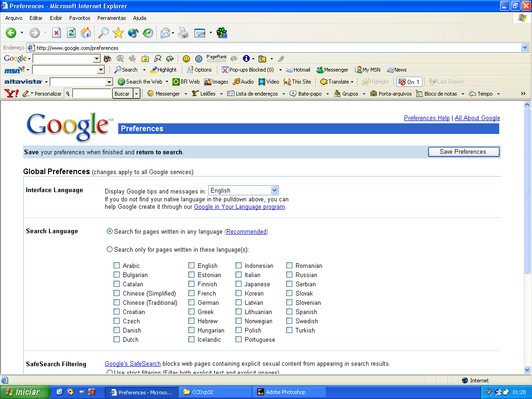Check the Arabic language checkbox
Screen dimensions: 532x399
tap(116, 266)
